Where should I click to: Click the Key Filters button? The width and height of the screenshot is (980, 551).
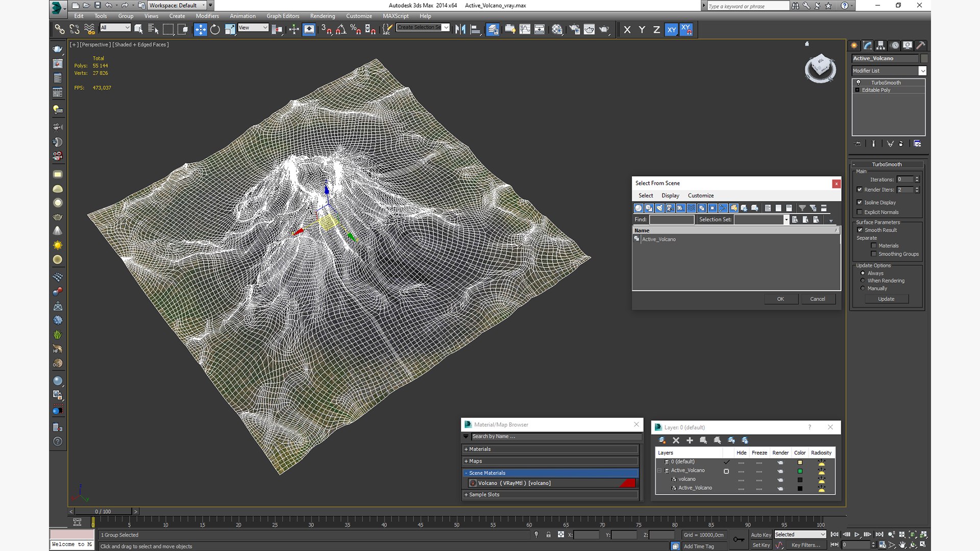point(805,545)
